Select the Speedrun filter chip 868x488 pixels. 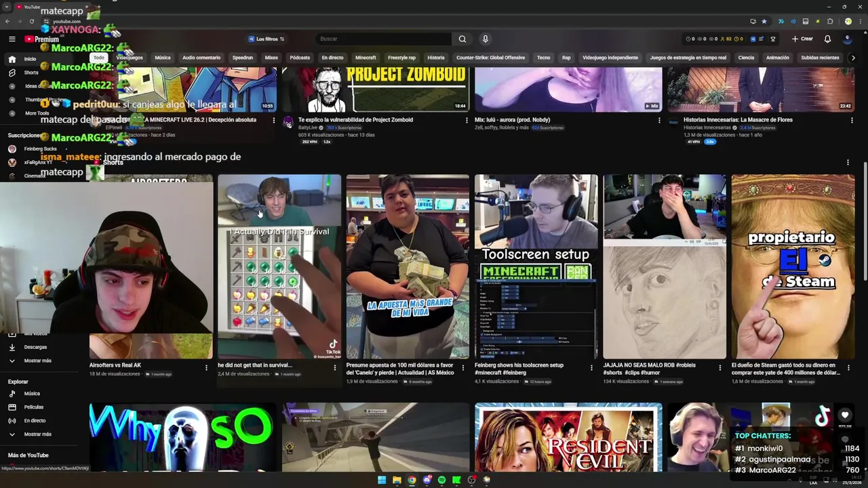[x=243, y=58]
